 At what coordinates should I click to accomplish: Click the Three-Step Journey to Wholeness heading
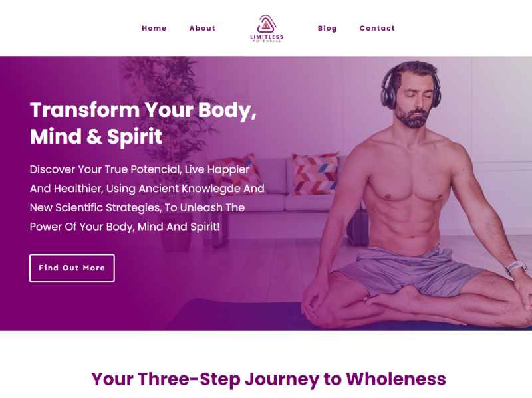point(269,379)
